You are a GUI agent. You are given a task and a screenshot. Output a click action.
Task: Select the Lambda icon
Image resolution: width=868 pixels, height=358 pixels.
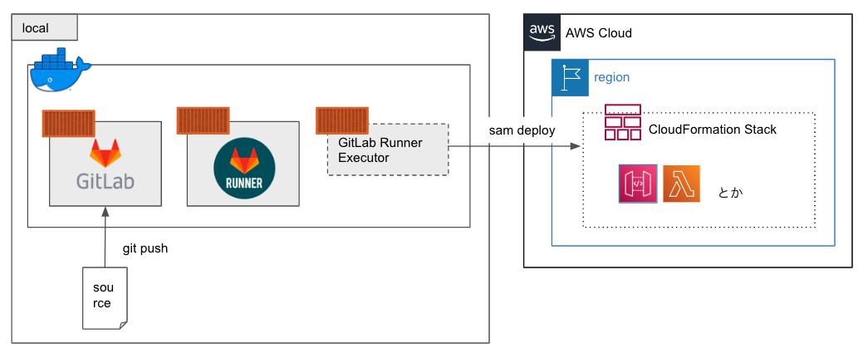tap(681, 183)
